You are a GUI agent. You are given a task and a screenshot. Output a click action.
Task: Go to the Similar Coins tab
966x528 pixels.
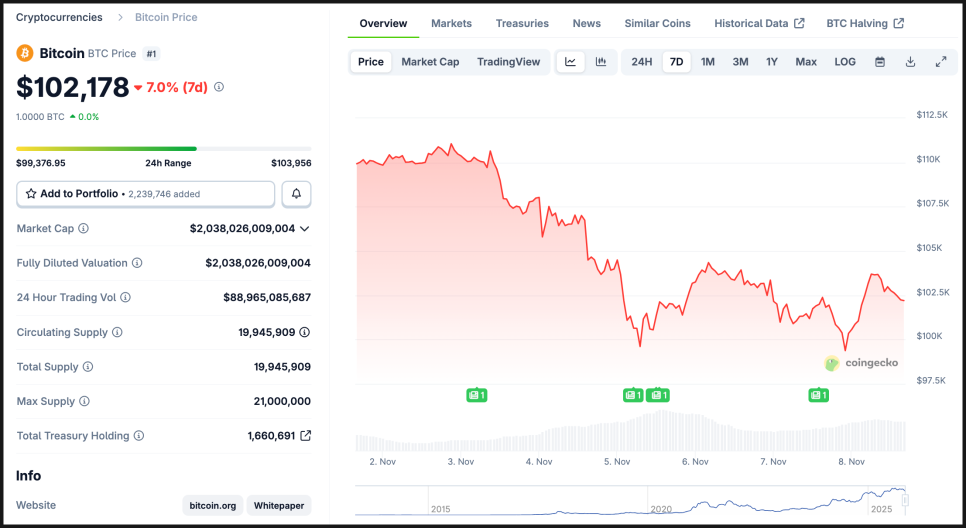pyautogui.click(x=657, y=23)
